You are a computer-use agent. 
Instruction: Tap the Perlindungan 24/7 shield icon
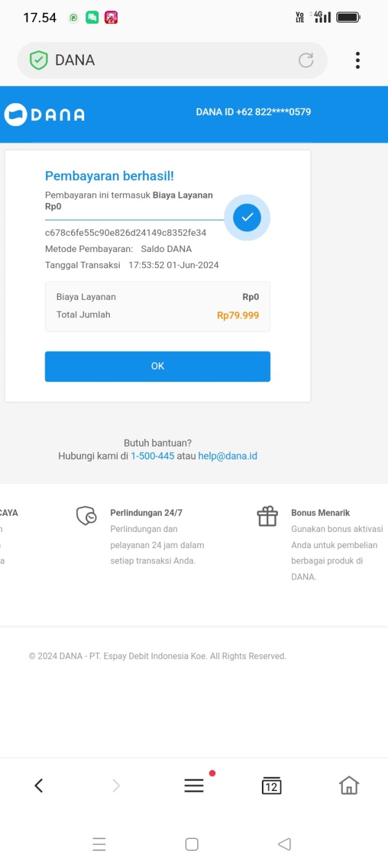click(x=87, y=516)
